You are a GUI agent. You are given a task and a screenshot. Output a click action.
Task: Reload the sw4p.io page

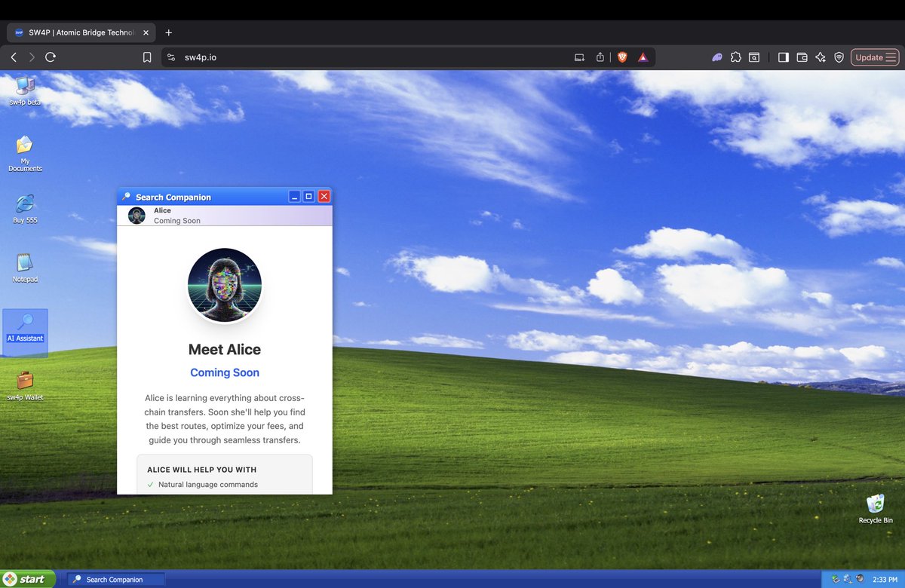pos(51,57)
